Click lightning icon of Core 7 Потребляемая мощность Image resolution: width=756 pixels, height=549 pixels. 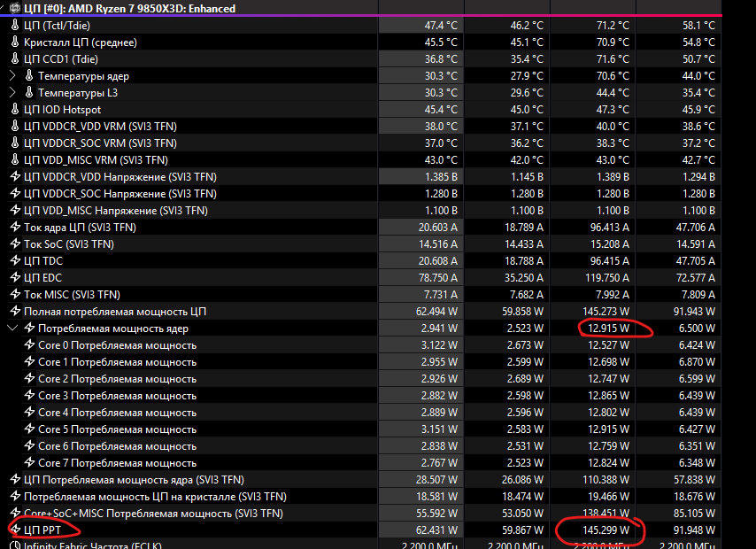(29, 462)
